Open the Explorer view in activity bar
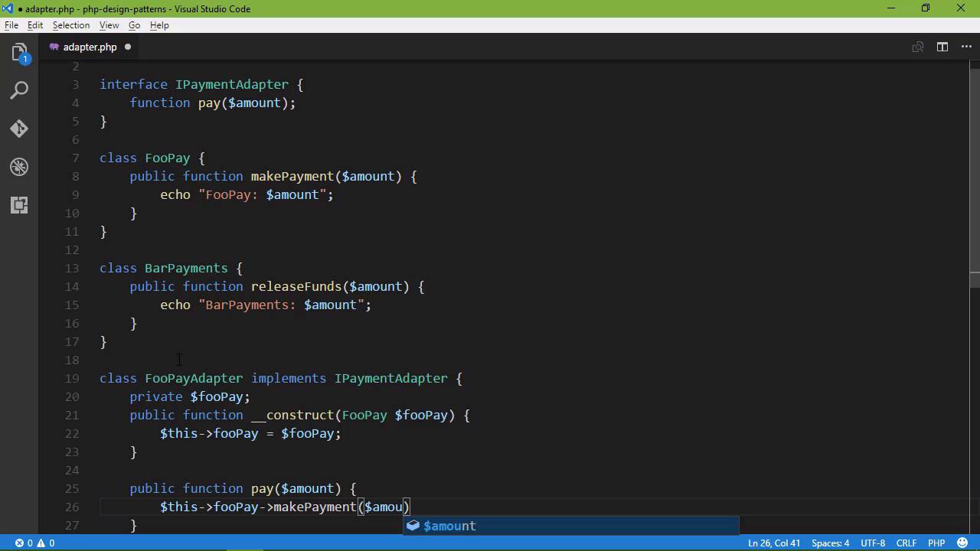980x551 pixels. tap(19, 52)
